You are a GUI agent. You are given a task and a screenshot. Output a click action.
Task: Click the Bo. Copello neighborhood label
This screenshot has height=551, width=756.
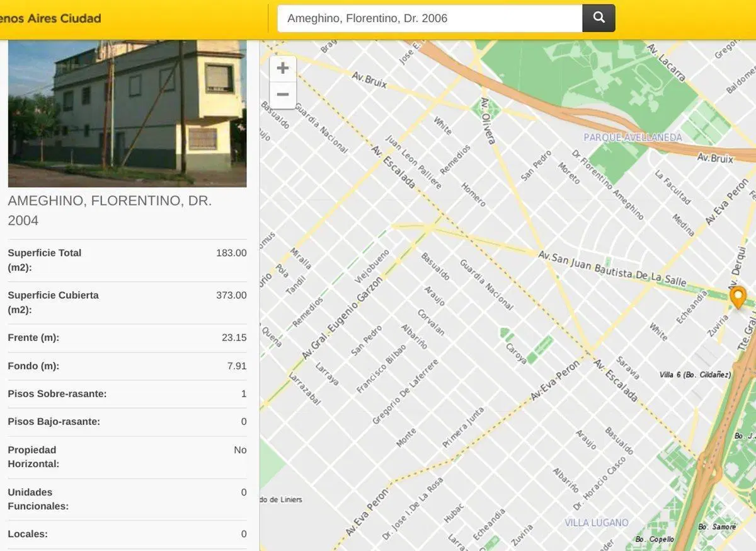[655, 539]
